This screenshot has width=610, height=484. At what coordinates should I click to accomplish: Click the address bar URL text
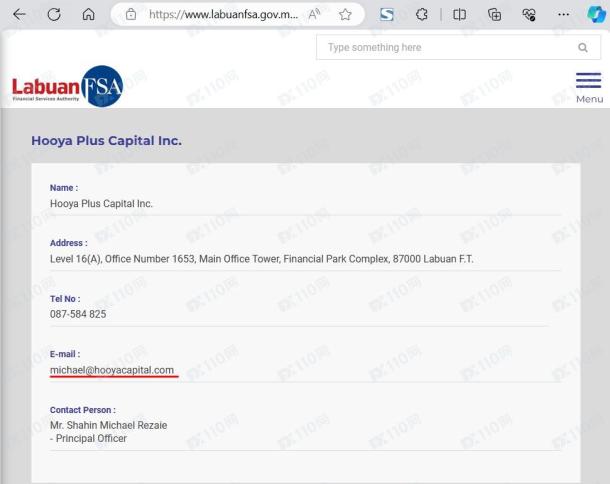(223, 15)
